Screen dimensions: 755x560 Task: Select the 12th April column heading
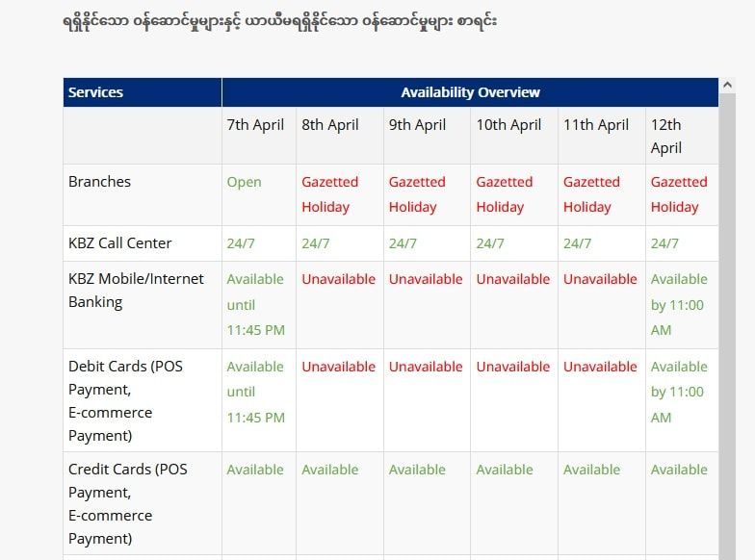point(666,137)
